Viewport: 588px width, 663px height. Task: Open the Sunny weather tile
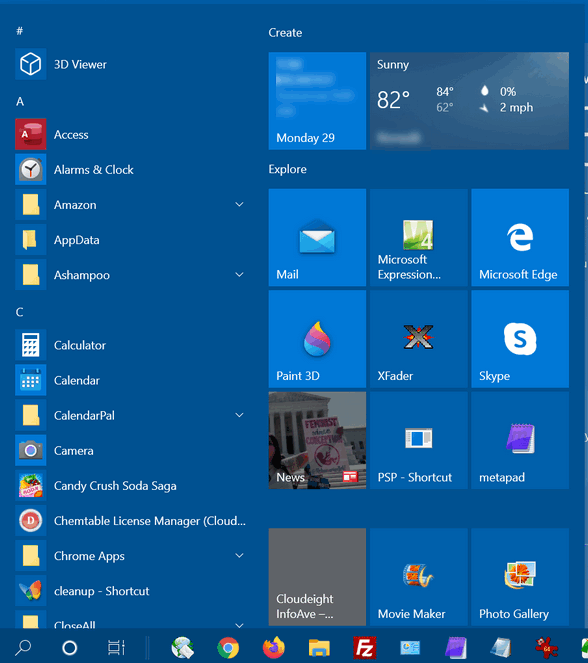click(x=469, y=101)
